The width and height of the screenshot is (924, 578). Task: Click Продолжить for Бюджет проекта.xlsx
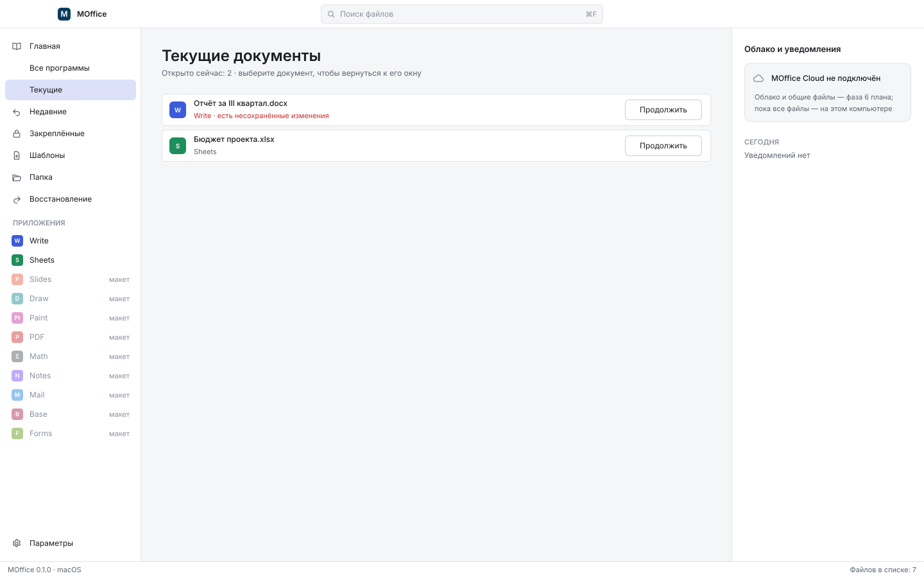pos(663,146)
